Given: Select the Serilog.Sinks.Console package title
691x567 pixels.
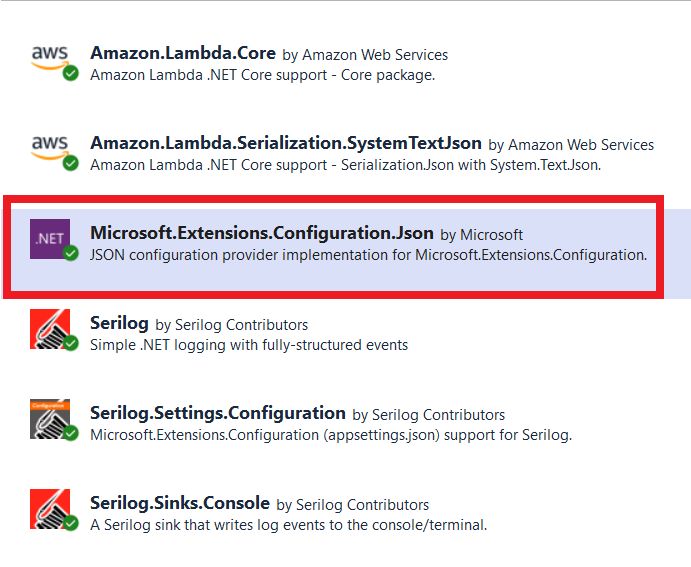Looking at the screenshot, I should pyautogui.click(x=180, y=503).
